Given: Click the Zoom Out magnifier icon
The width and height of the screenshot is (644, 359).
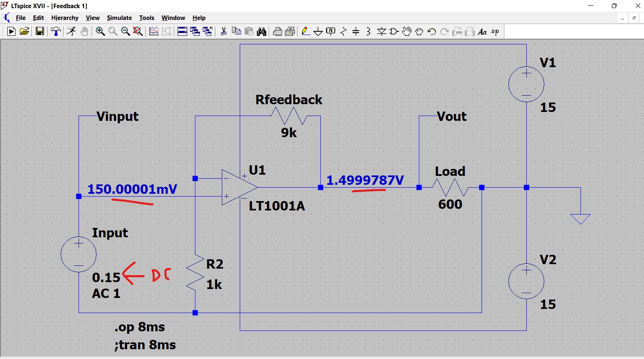Looking at the screenshot, I should 125,31.
